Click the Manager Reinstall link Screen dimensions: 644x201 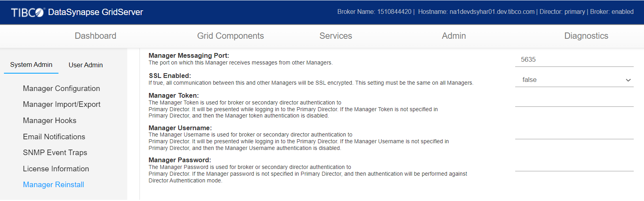tap(53, 185)
